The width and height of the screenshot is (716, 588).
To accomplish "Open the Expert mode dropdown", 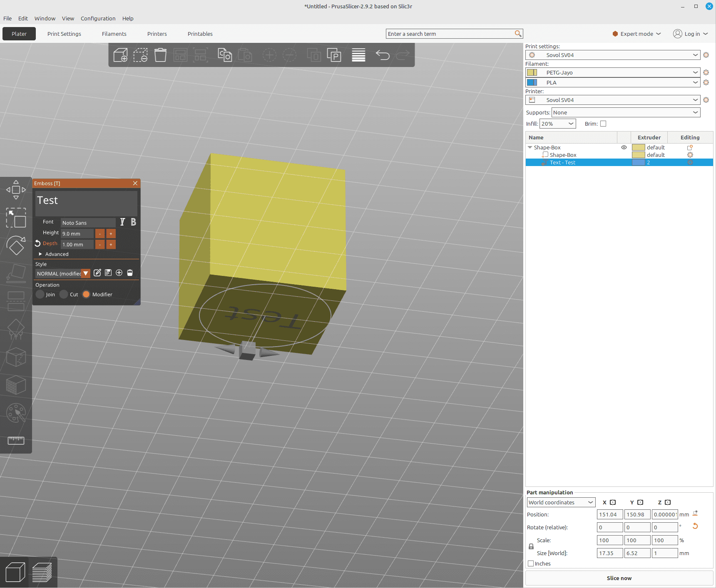I will 637,34.
